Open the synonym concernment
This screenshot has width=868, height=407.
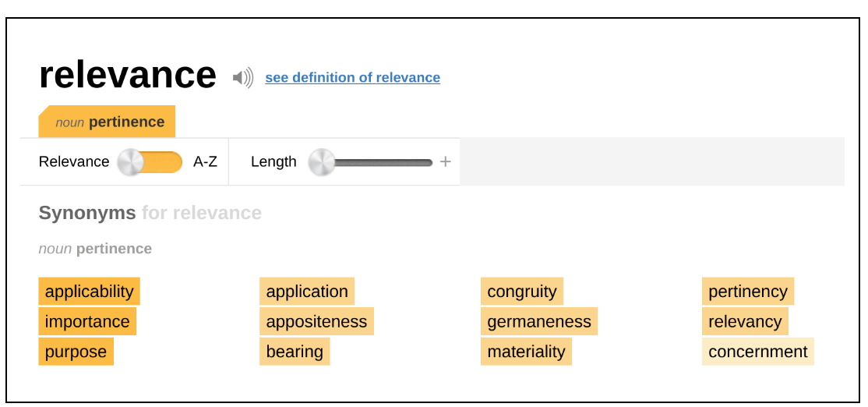tap(758, 352)
